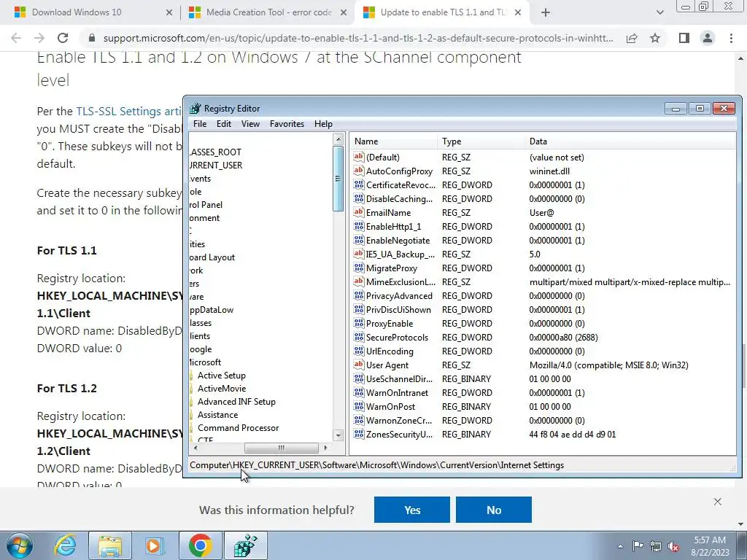Select the WarnOnIntranet value row
The width and height of the screenshot is (747, 560).
pyautogui.click(x=543, y=393)
